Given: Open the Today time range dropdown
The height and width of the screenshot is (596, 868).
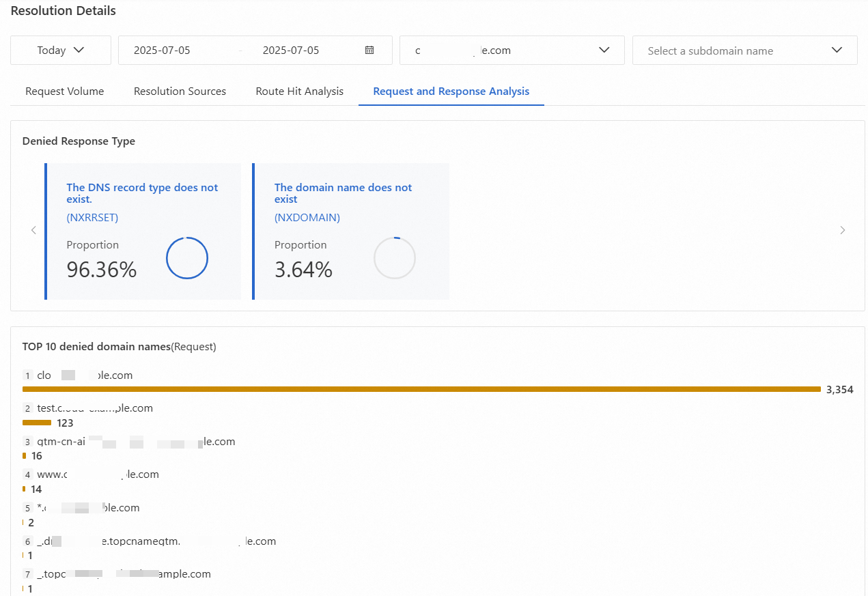Looking at the screenshot, I should click(x=61, y=50).
